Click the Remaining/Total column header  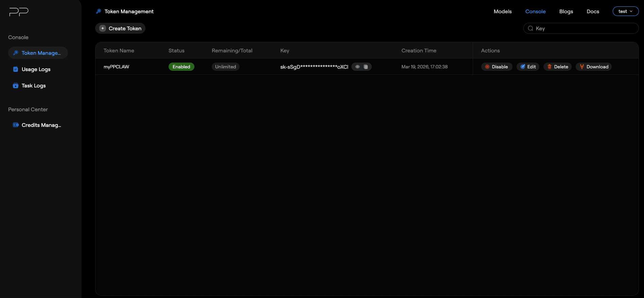click(232, 50)
